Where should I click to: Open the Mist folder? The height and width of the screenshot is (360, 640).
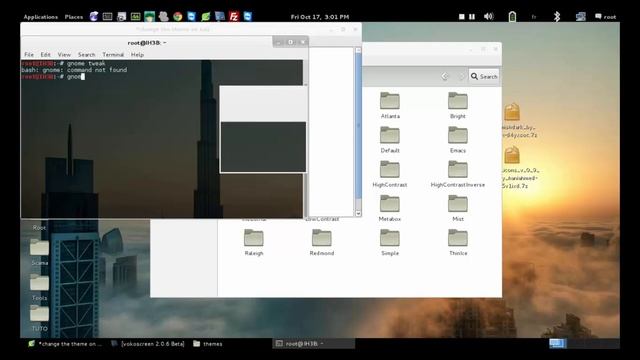tap(458, 208)
